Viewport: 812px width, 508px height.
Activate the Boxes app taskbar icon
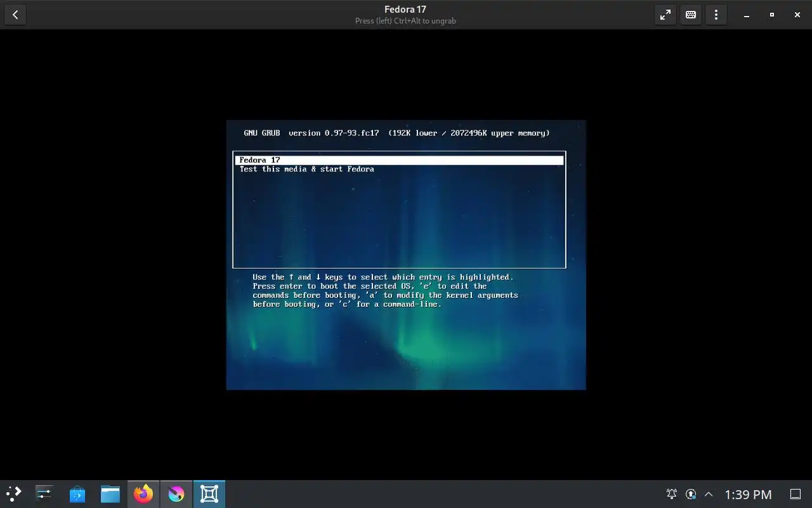[209, 493]
